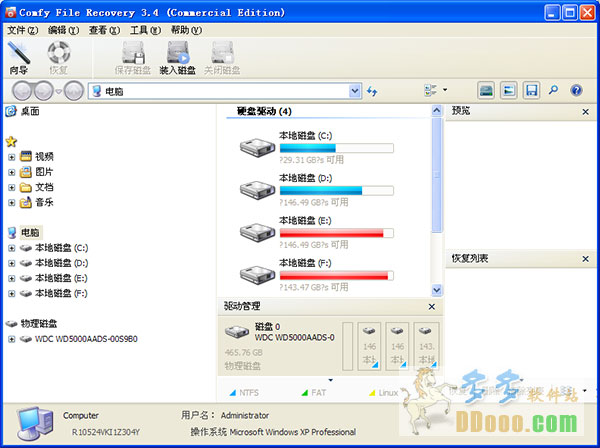Close the 恢复列表 recovery list panel
This screenshot has height=448, width=600.
[585, 259]
